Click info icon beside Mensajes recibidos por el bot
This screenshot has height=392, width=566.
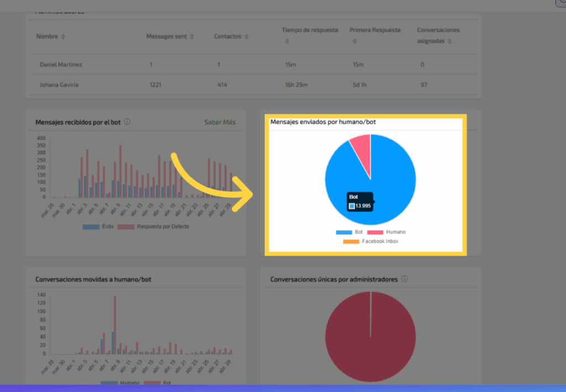127,122
